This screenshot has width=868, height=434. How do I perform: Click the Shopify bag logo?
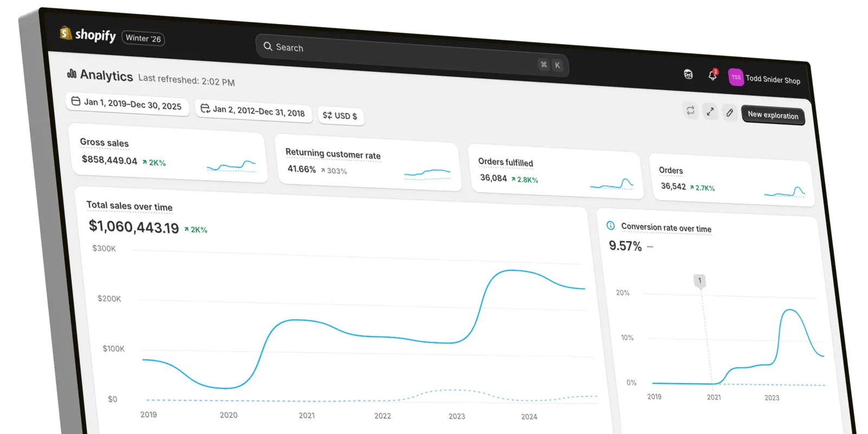tap(66, 33)
